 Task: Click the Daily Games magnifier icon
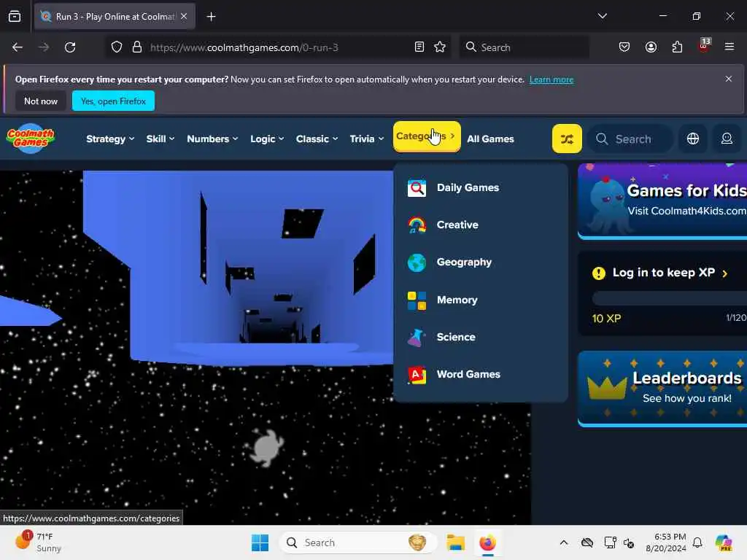[417, 188]
